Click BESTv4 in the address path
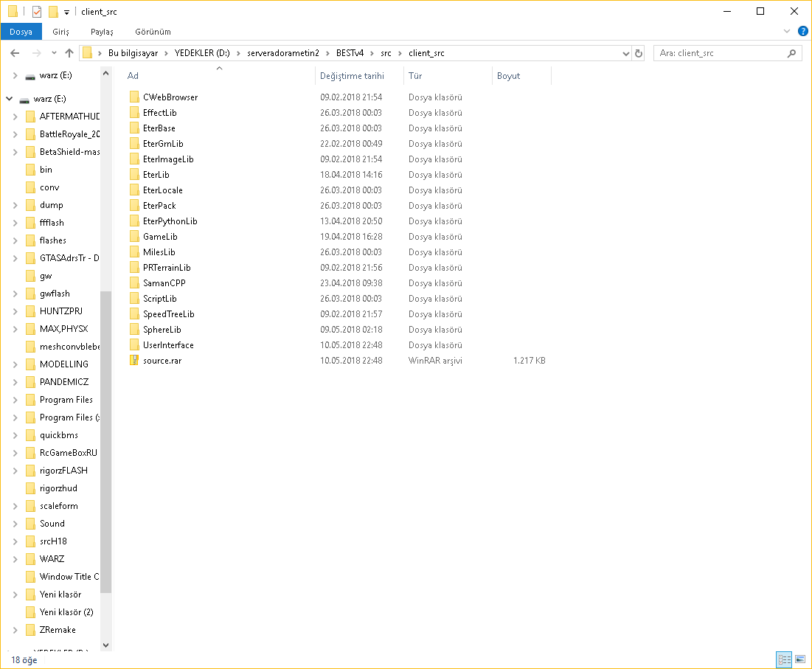 (350, 53)
